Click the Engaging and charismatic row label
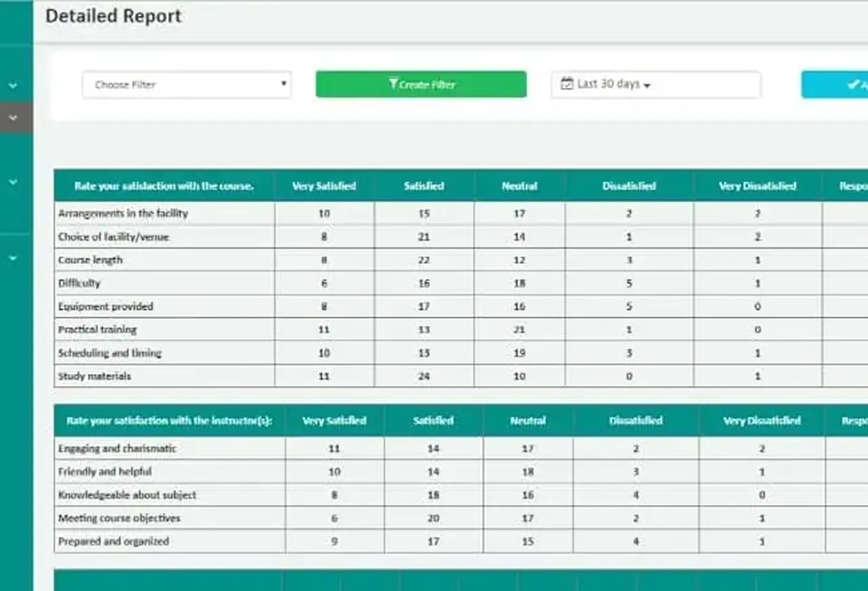The width and height of the screenshot is (868, 591). pos(117,449)
